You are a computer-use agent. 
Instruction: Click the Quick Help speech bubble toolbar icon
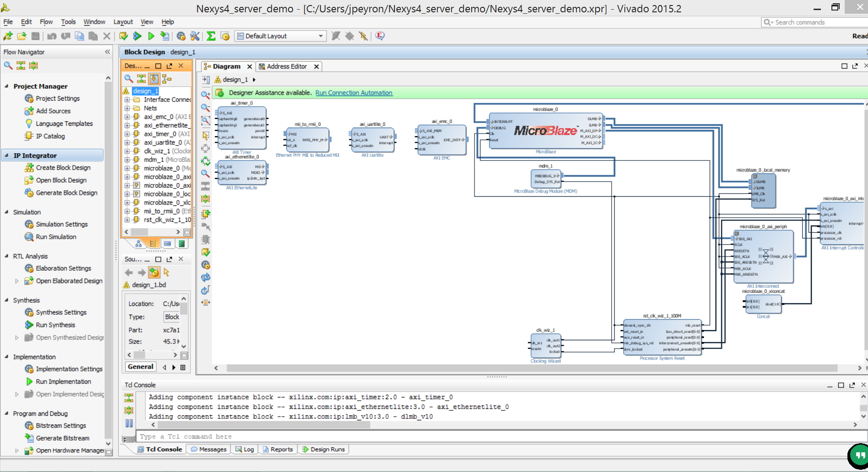pyautogui.click(x=380, y=36)
